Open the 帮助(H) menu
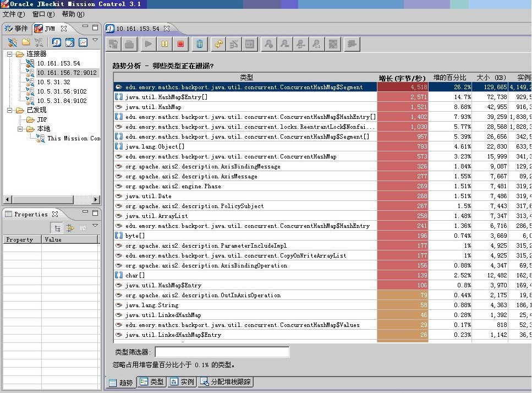Viewport: 532px width, 393px height. coord(73,14)
